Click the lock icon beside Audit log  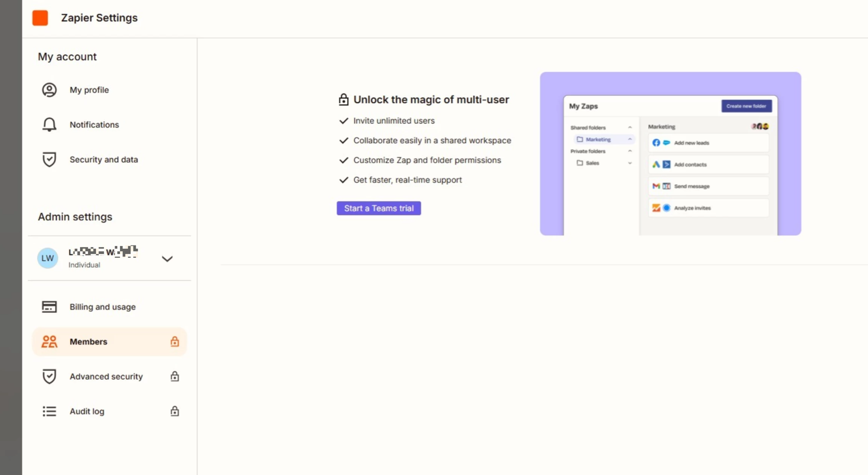click(x=174, y=412)
